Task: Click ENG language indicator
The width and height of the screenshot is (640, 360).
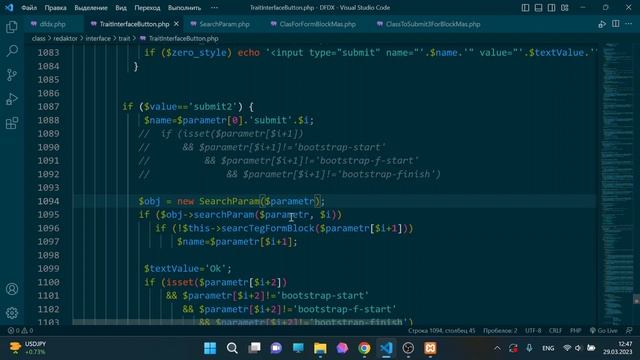Action: 548,348
